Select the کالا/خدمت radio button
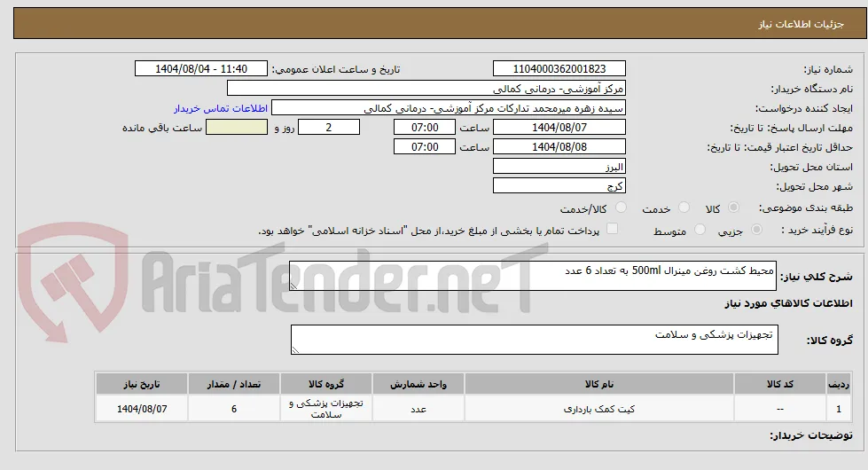Screen dimensions: 868x470 click(x=622, y=208)
